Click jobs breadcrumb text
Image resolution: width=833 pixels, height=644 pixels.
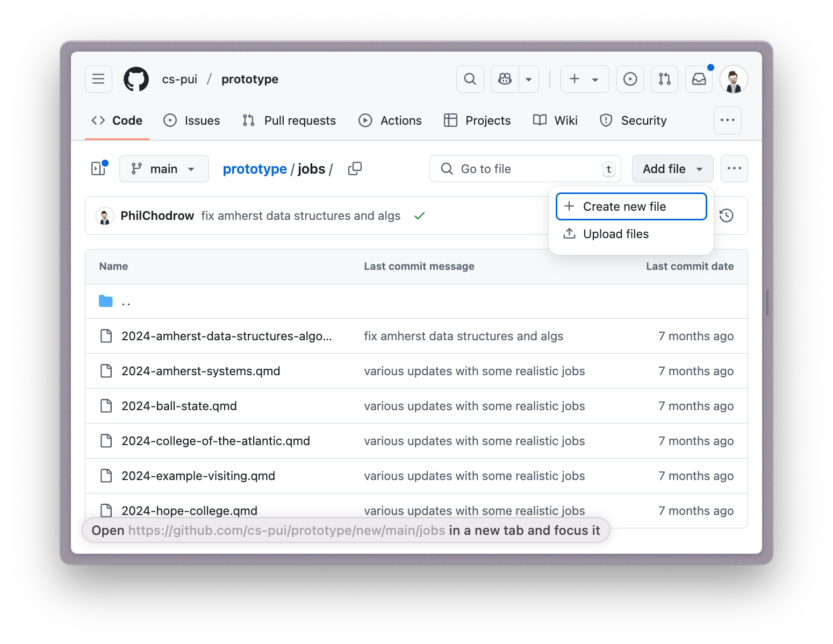(312, 169)
